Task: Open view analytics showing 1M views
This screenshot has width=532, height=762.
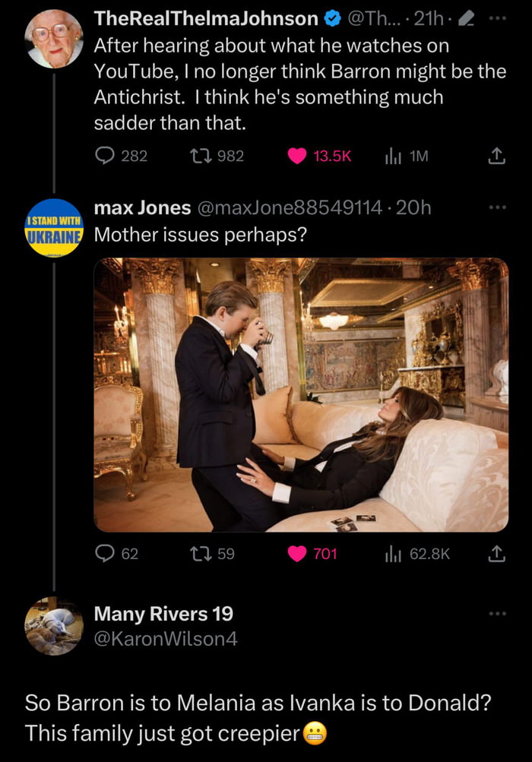Action: pos(392,156)
